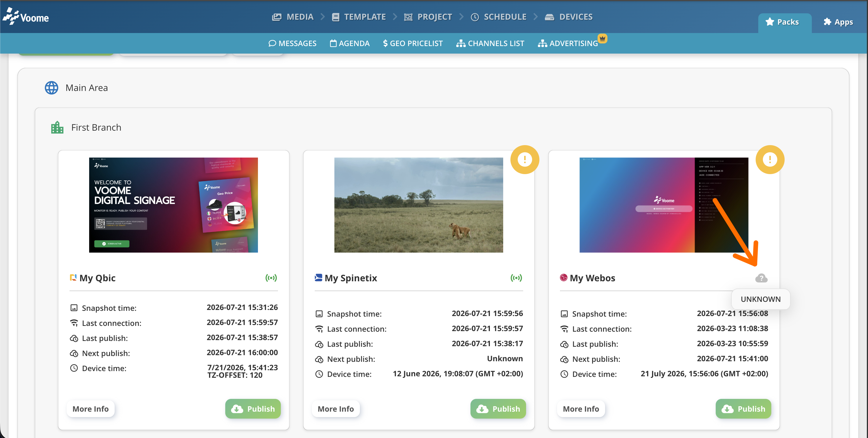This screenshot has width=868, height=438.
Task: Open the Agenda page
Action: point(349,43)
